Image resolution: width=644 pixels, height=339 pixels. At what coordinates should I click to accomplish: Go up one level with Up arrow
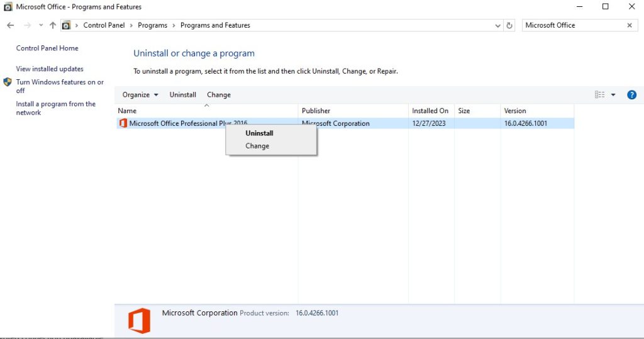coord(53,26)
